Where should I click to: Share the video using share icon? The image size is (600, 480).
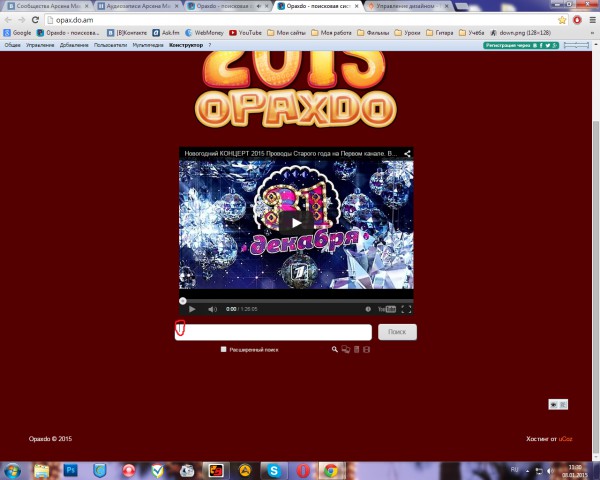coord(407,153)
